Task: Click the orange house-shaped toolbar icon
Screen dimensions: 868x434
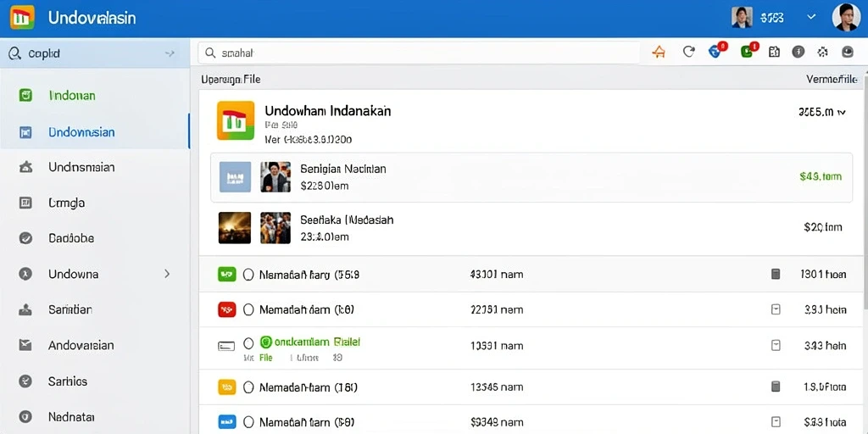Action: pyautogui.click(x=659, y=53)
